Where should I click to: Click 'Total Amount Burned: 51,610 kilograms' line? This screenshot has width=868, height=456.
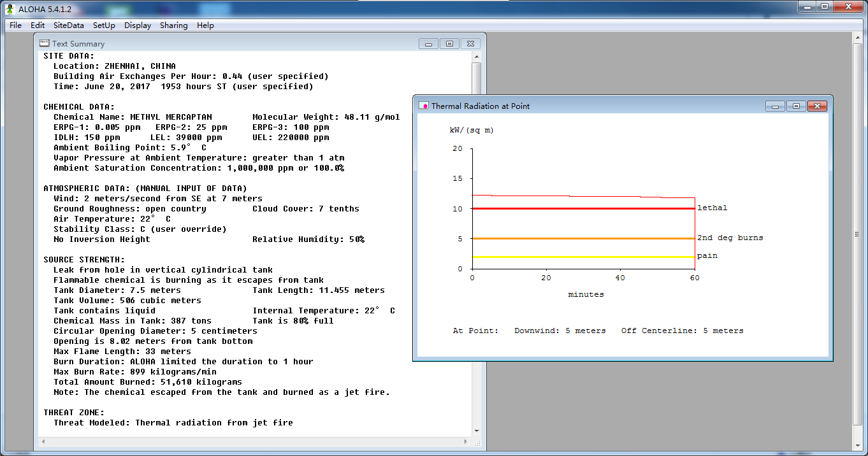click(148, 382)
